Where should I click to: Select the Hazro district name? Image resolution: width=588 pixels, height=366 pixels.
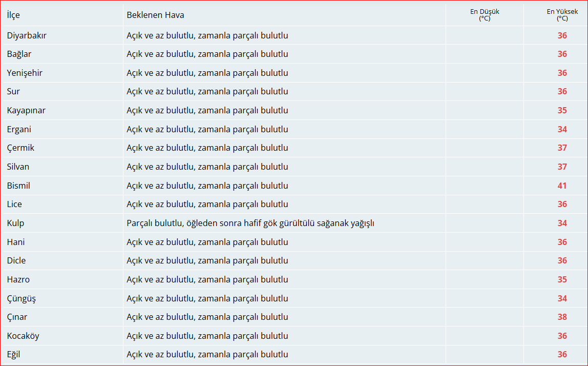coord(18,279)
